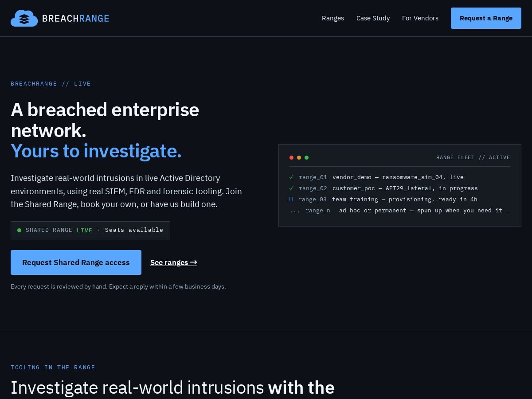Click the checkmark beside range_02
The image size is (532, 399).
[x=291, y=188]
